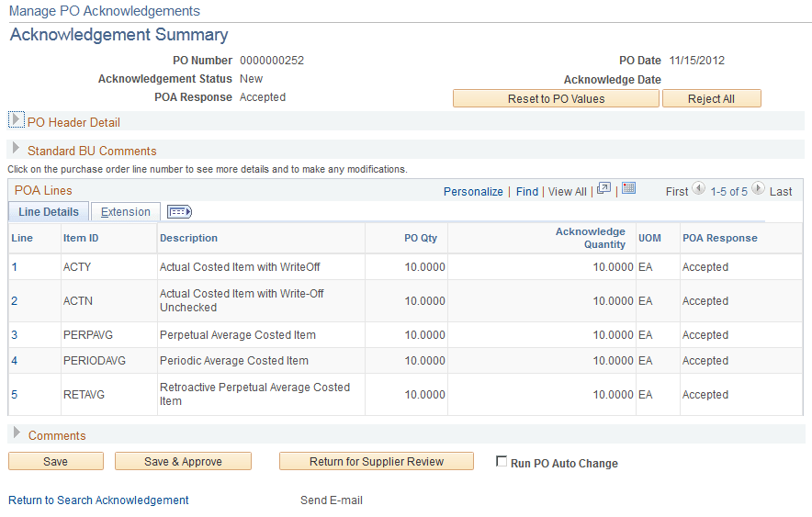Select 'Retroactive Perpetual Average Costed Item' description
Viewport: 812px width, 517px height.
coord(254,394)
